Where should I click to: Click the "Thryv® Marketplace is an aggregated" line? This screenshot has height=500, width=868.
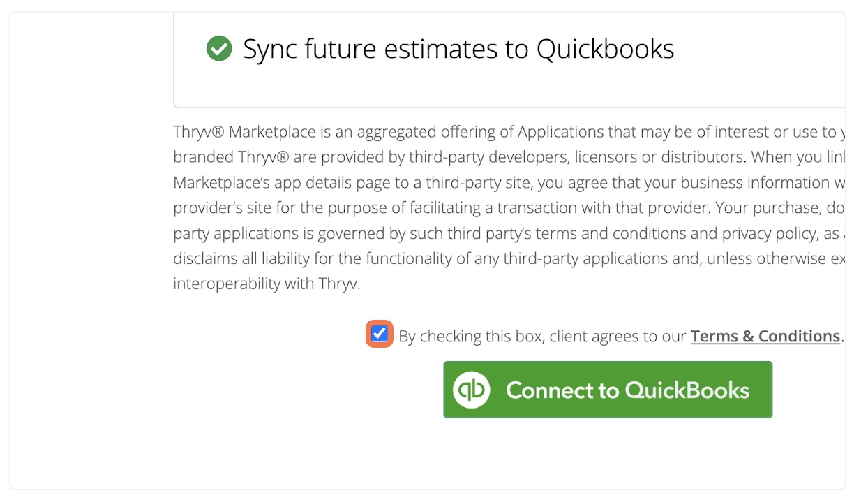[509, 132]
